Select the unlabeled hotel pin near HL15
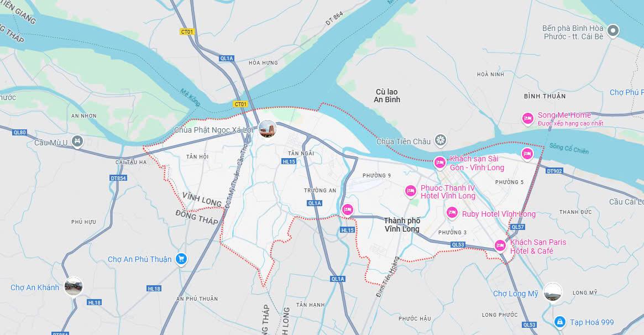The height and width of the screenshot is (335, 644). pos(348,210)
